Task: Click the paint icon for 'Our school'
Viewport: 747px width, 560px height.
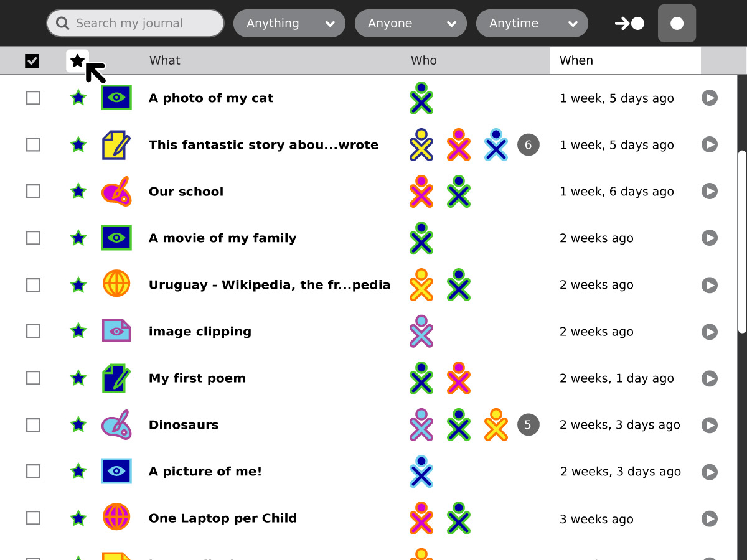Action: 116,192
